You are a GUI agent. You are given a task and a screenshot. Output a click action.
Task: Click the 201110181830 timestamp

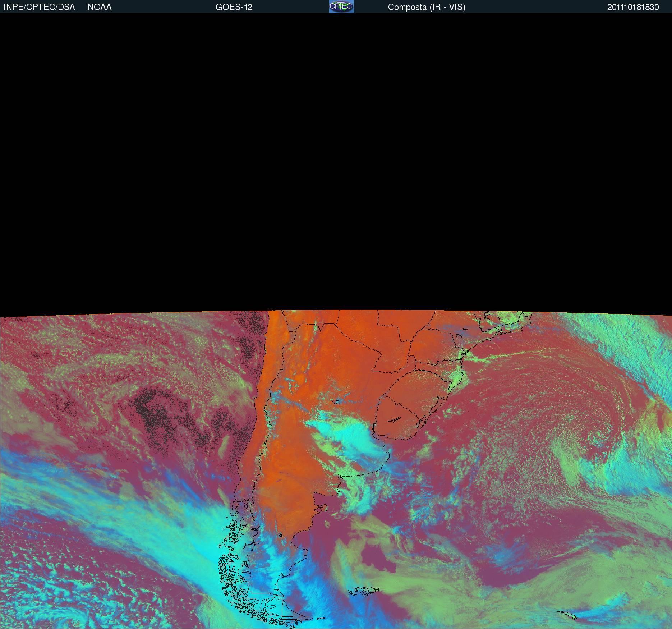[633, 7]
